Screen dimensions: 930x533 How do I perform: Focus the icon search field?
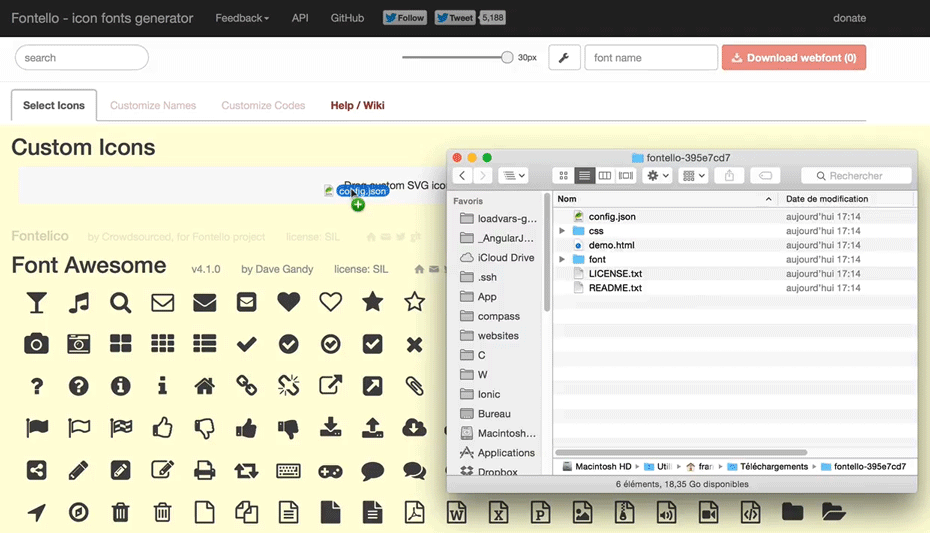click(82, 58)
